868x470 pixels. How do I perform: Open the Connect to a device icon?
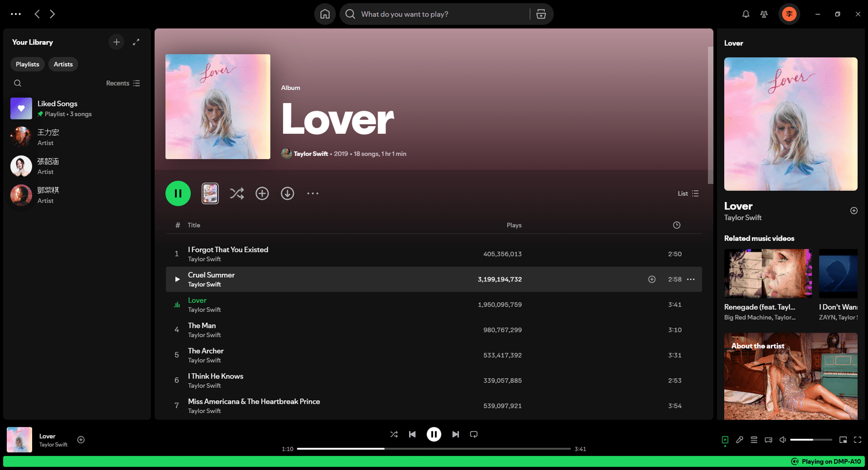pyautogui.click(x=768, y=440)
